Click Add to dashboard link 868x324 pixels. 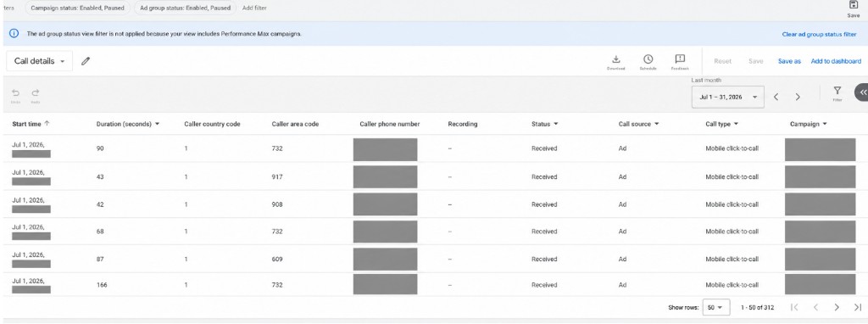coord(836,61)
